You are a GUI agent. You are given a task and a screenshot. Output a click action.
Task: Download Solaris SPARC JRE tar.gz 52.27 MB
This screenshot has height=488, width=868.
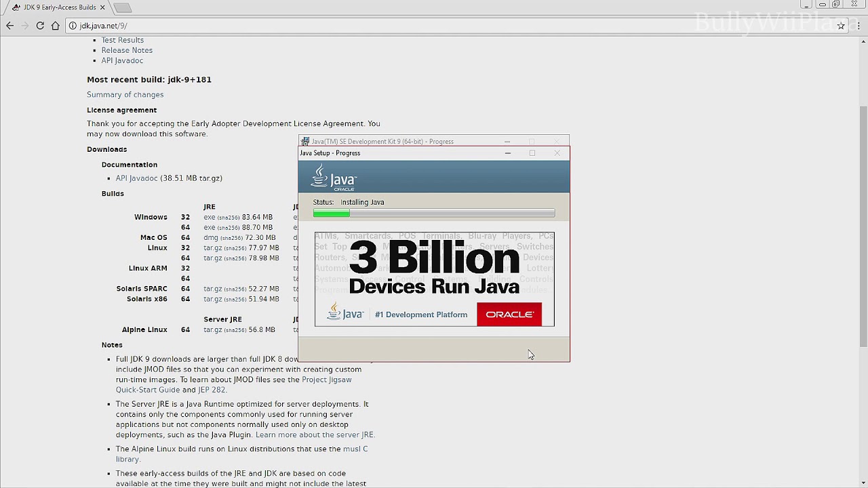click(x=212, y=289)
